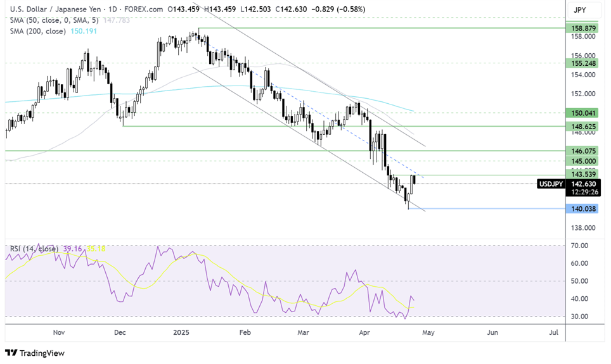Viewport: 611px width, 364px height.
Task: Click the USDJPY current price tag
Action: (551, 184)
